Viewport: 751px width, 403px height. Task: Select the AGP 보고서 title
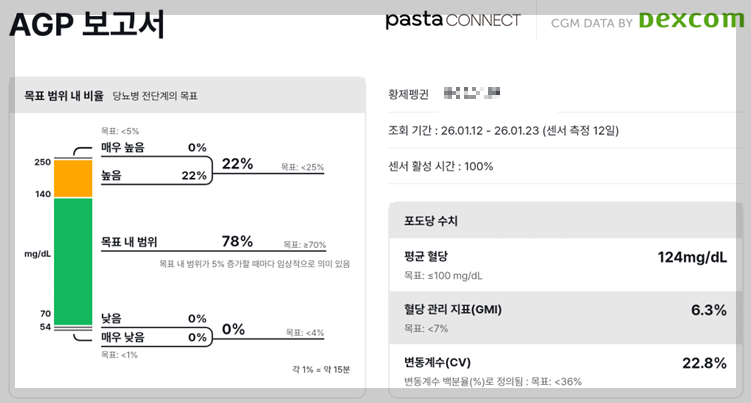point(87,24)
